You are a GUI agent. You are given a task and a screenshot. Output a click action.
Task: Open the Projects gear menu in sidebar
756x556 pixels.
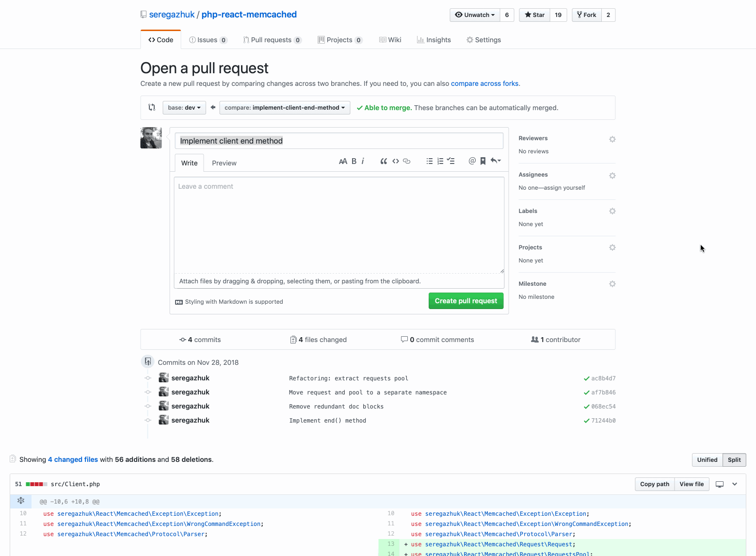(x=612, y=247)
